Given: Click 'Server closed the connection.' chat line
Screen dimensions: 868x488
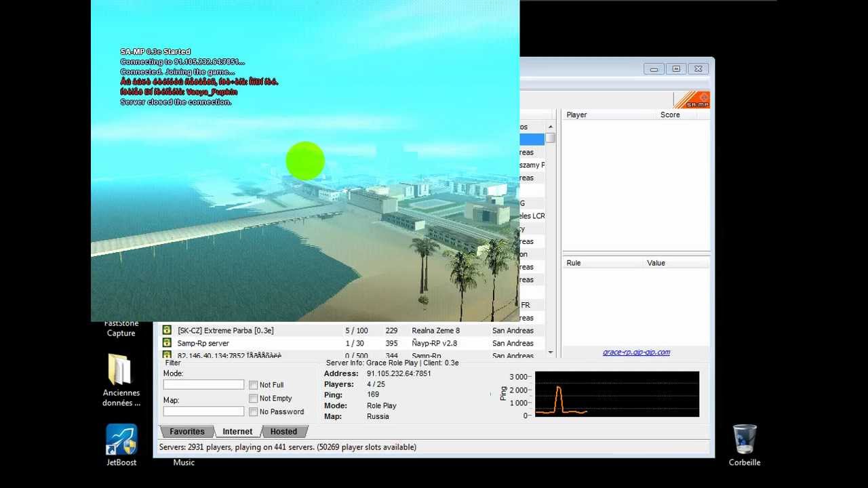Looking at the screenshot, I should click(176, 102).
